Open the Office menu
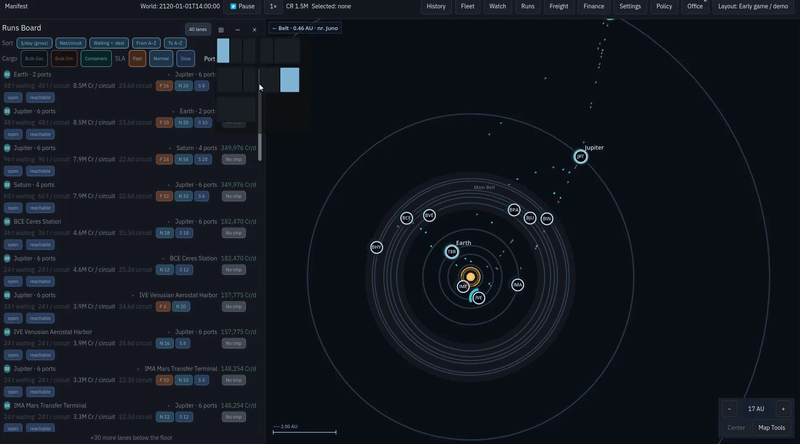Viewport: 800px width, 444px height. 695,7
